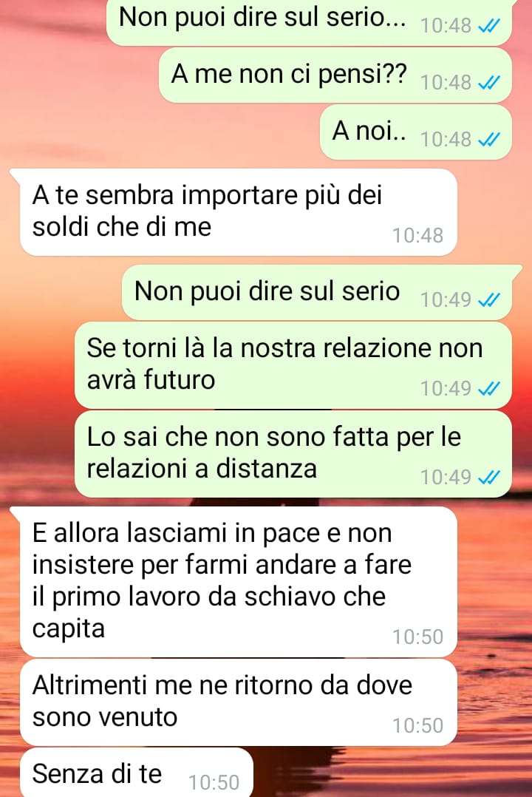Screen dimensions: 532x797
Task: Tap 10:50 timestamp on 'sono venuto' message
Action: [x=417, y=725]
